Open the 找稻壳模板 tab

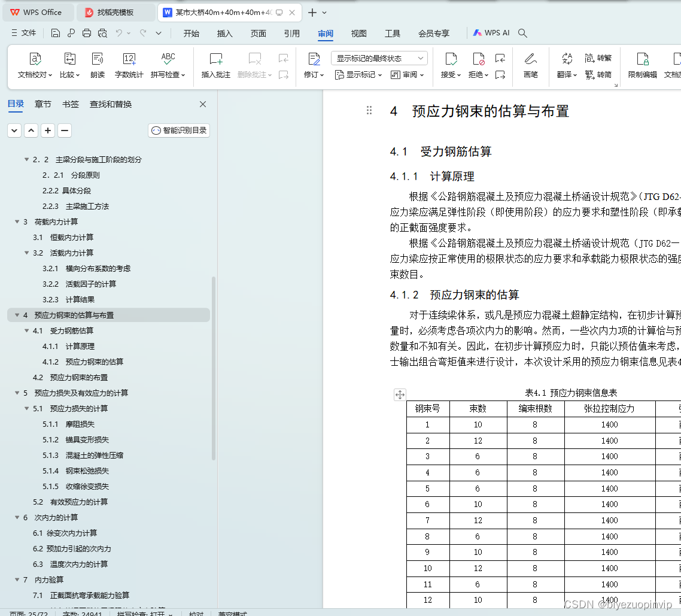coord(115,13)
